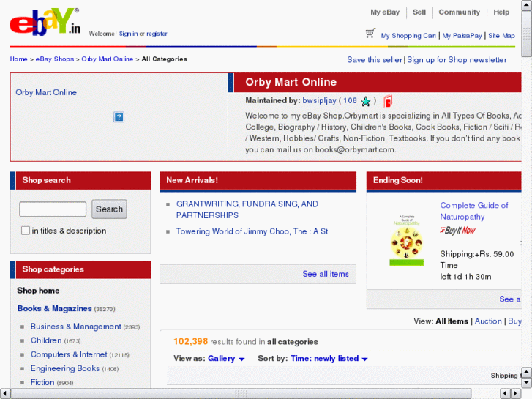Click the '102,398' results count text
The image size is (532, 399).
pyautogui.click(x=191, y=341)
